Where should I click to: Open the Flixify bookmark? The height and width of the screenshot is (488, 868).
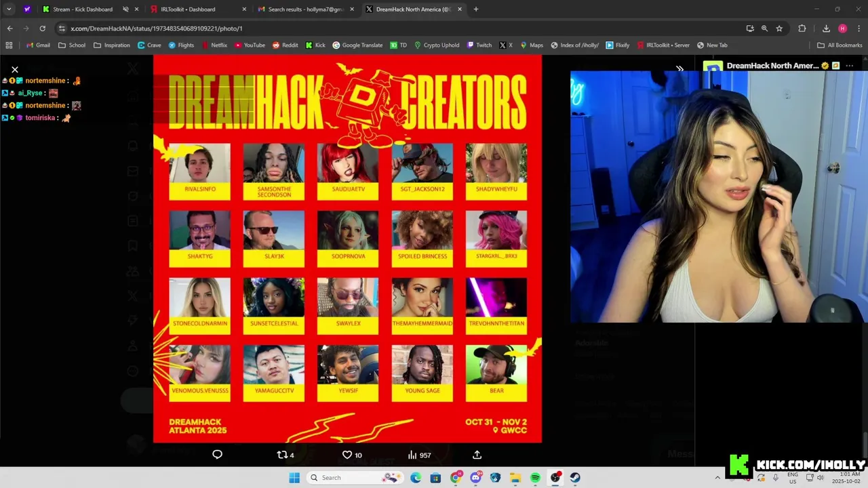click(618, 45)
